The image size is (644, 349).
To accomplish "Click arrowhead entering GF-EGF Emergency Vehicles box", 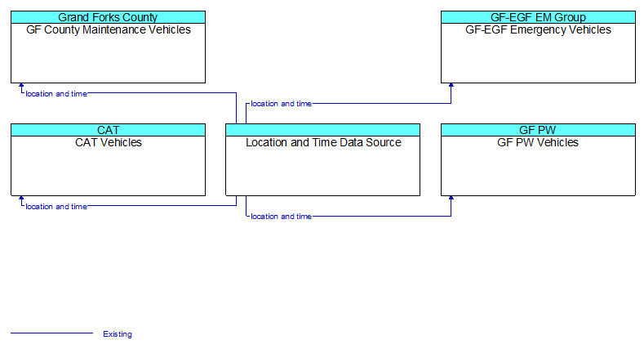I will pos(451,86).
